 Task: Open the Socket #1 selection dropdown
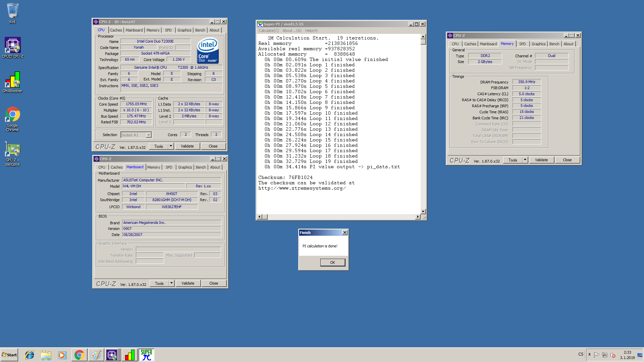pyautogui.click(x=149, y=135)
